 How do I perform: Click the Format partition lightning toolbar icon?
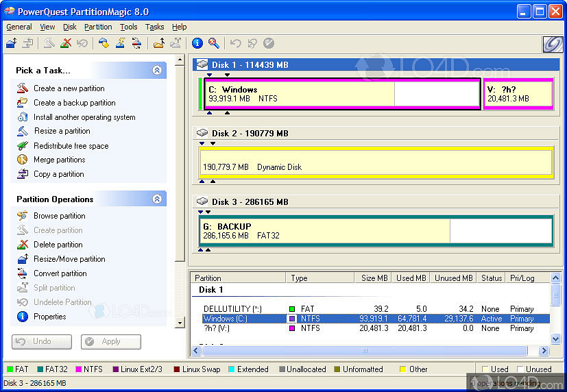[121, 43]
